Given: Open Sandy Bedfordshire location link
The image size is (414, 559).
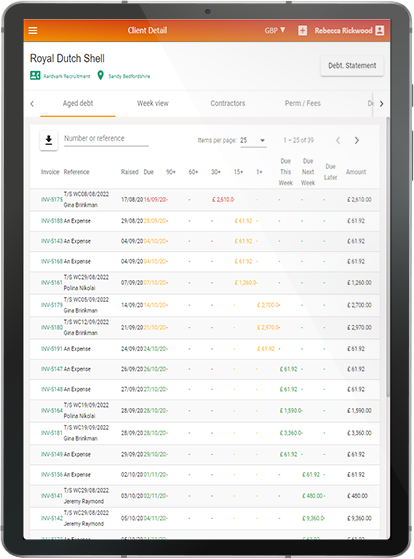Looking at the screenshot, I should click(129, 76).
